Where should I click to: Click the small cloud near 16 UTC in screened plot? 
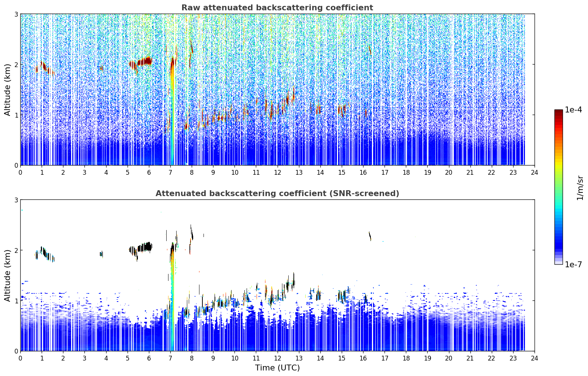[370, 236]
